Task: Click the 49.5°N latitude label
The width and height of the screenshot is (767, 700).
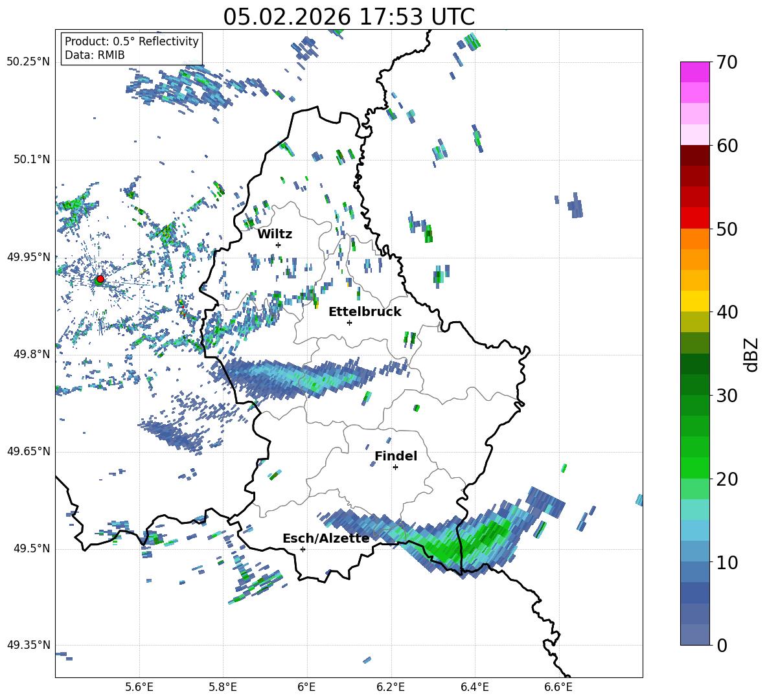Action: 32,548
